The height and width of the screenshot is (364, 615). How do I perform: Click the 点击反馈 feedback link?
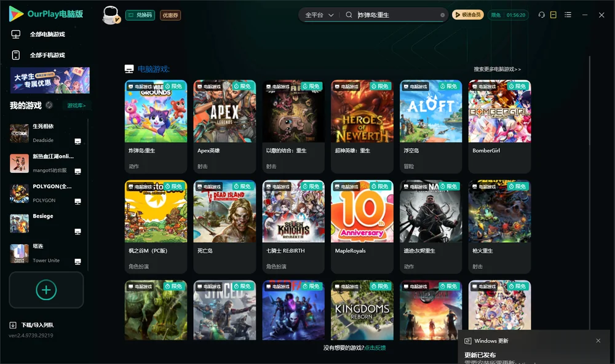coord(375,347)
